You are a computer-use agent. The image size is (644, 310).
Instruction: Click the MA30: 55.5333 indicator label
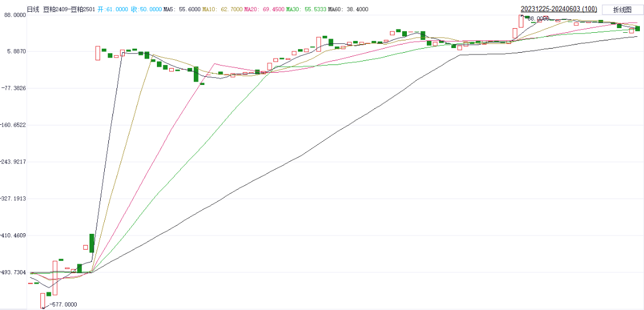tap(306, 9)
